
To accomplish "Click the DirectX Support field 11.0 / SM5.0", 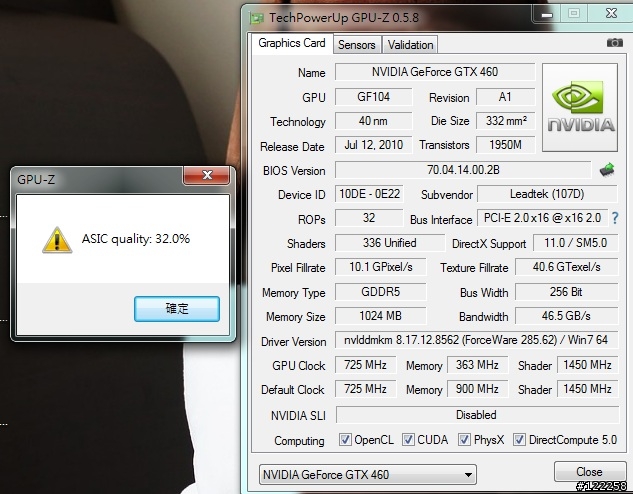I will 575,243.
